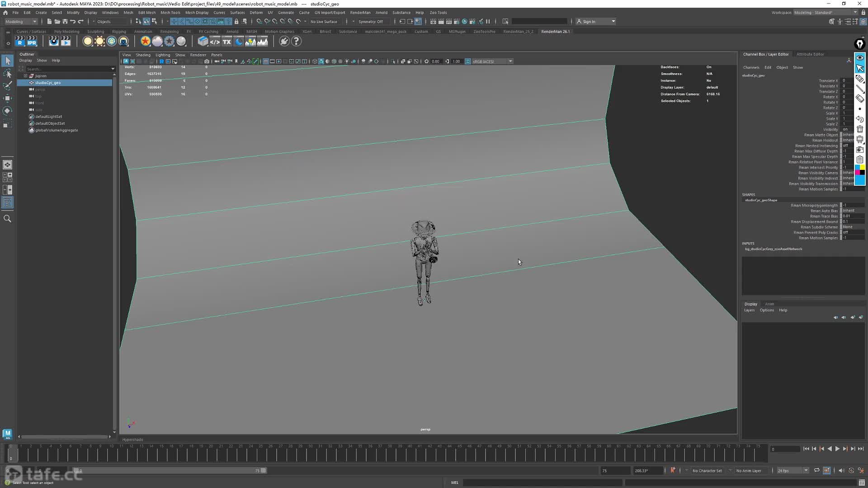Create a PxrDistantLight via spiky sun icon
This screenshot has height=488, width=868.
(x=99, y=41)
